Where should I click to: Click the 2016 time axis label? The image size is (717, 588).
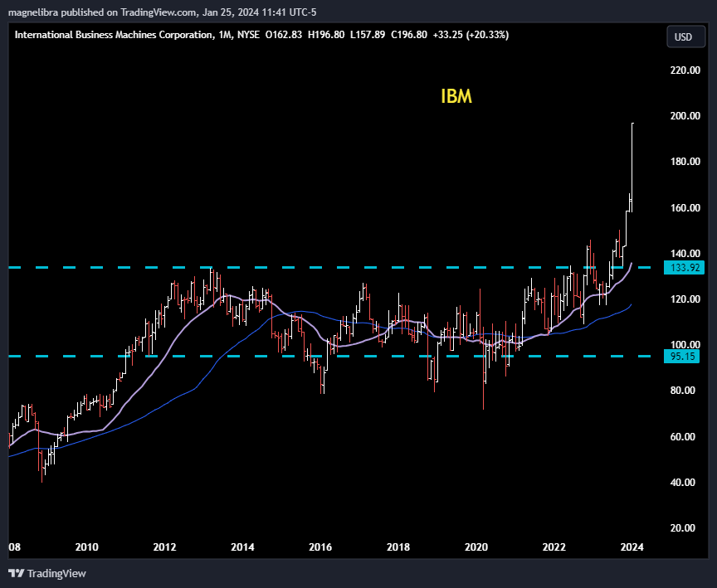pos(320,547)
